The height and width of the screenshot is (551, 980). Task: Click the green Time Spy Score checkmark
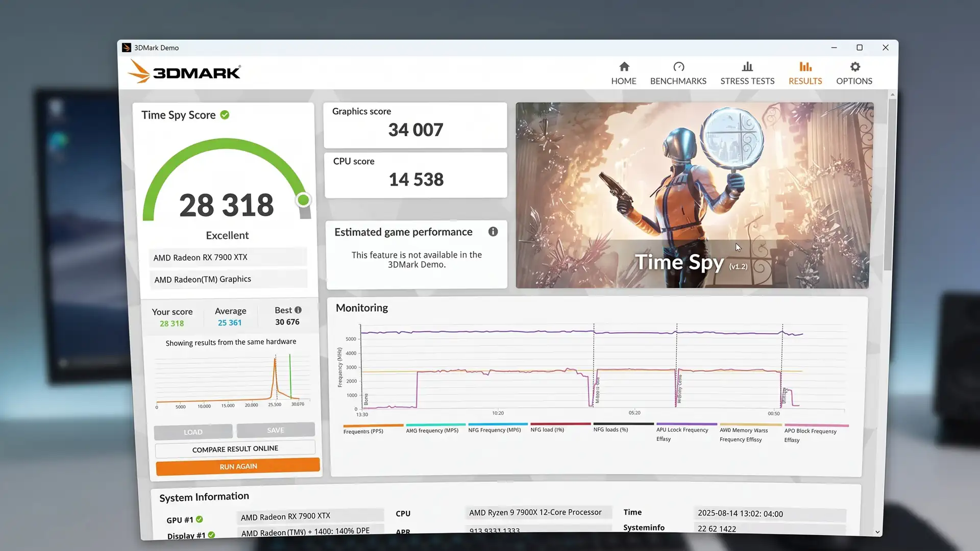[225, 115]
